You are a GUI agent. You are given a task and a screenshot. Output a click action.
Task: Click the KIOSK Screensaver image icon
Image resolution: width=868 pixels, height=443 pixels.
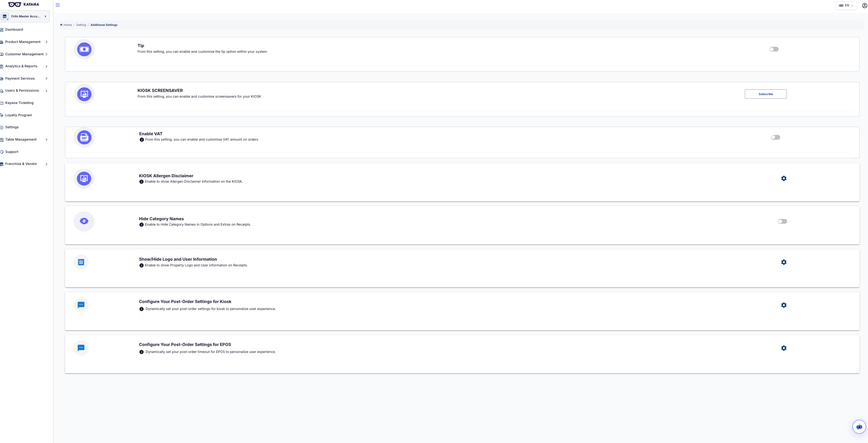(x=84, y=94)
